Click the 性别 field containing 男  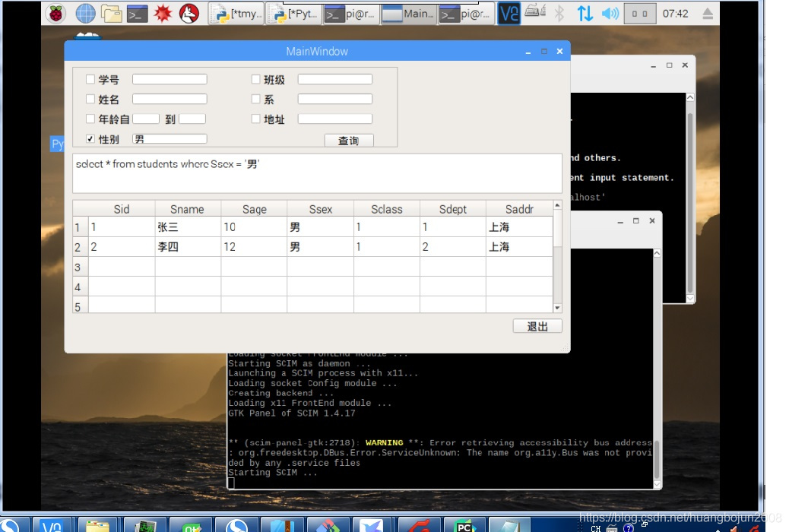pyautogui.click(x=170, y=138)
